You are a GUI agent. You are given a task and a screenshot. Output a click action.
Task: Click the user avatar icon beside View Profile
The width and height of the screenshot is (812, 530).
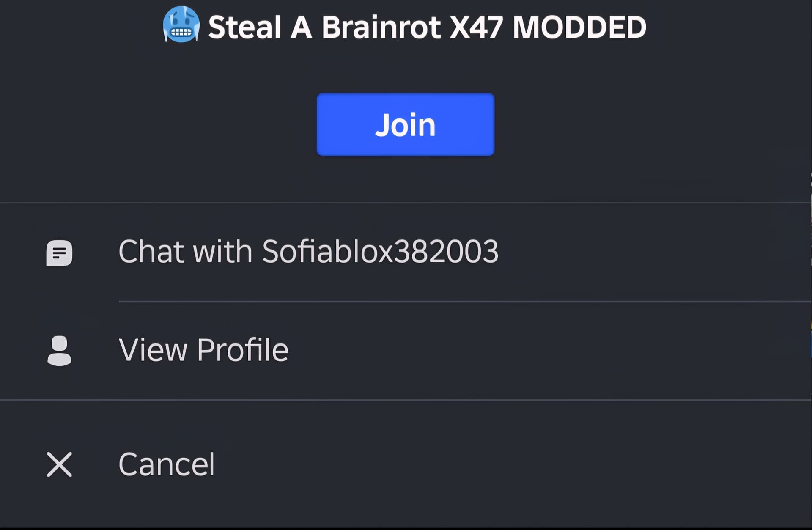[59, 351]
